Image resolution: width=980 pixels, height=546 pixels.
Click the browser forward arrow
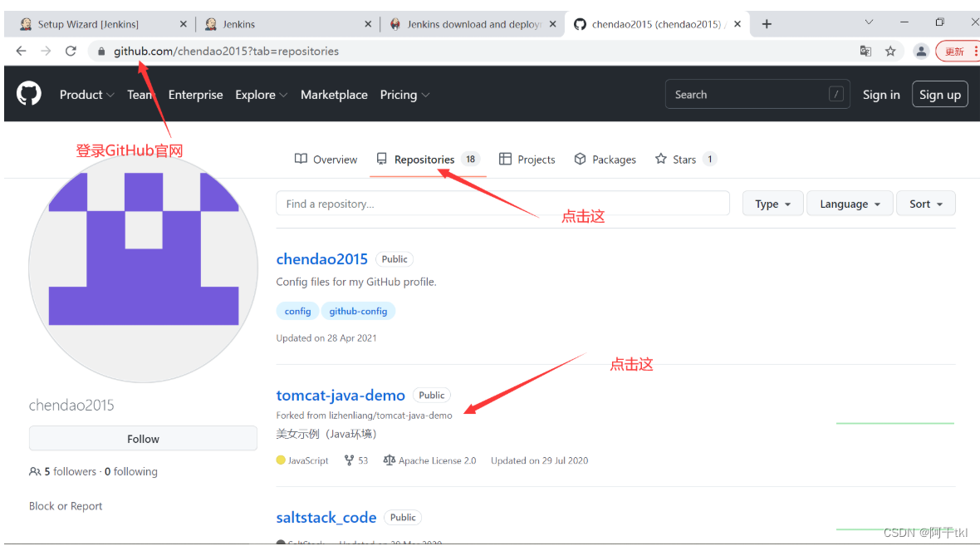click(x=46, y=52)
